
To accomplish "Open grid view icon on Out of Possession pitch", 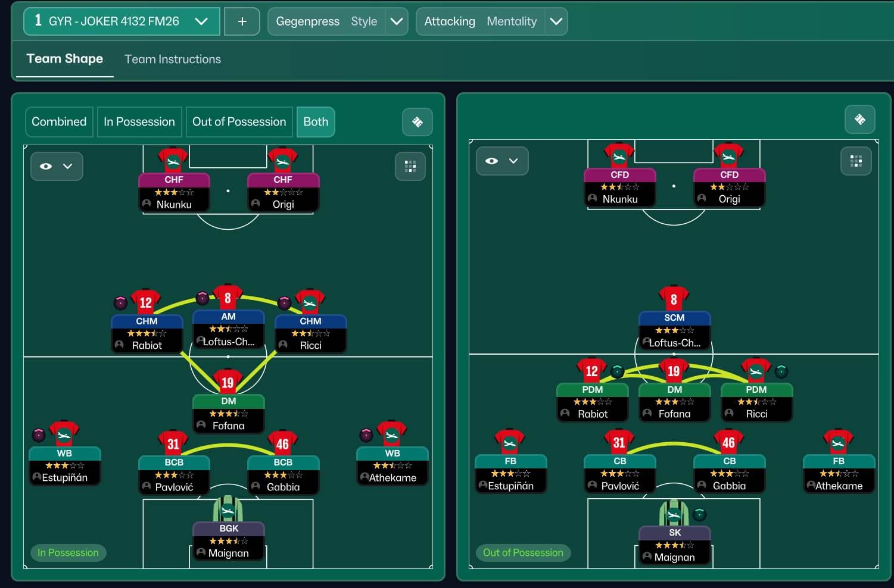I will pos(856,161).
